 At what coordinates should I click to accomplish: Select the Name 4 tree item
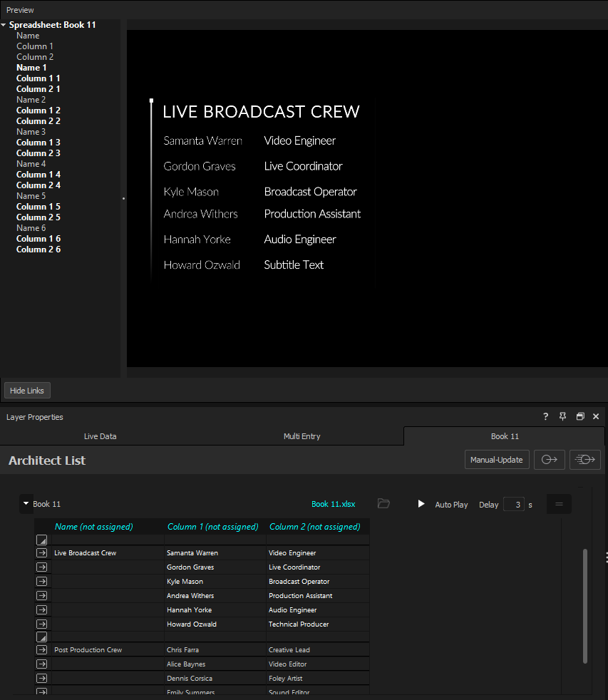(x=31, y=164)
